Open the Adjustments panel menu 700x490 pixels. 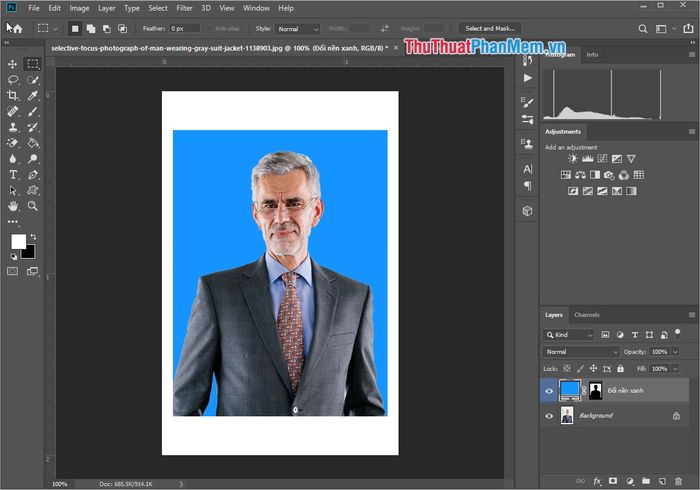(x=692, y=132)
